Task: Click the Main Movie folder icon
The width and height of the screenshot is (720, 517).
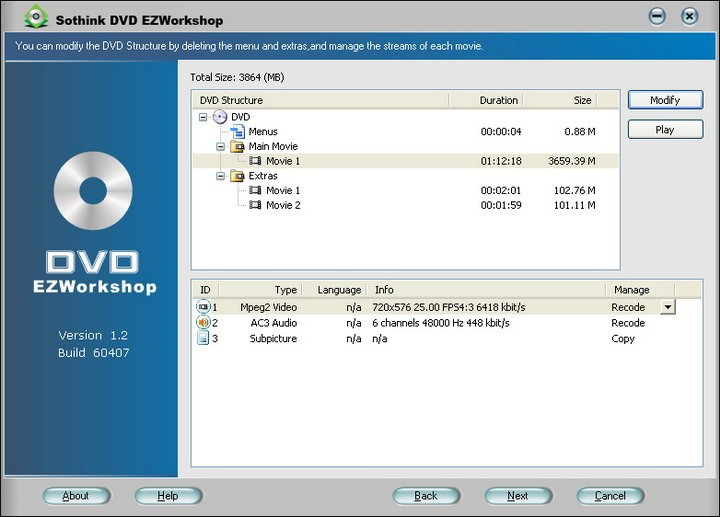Action: pyautogui.click(x=237, y=146)
